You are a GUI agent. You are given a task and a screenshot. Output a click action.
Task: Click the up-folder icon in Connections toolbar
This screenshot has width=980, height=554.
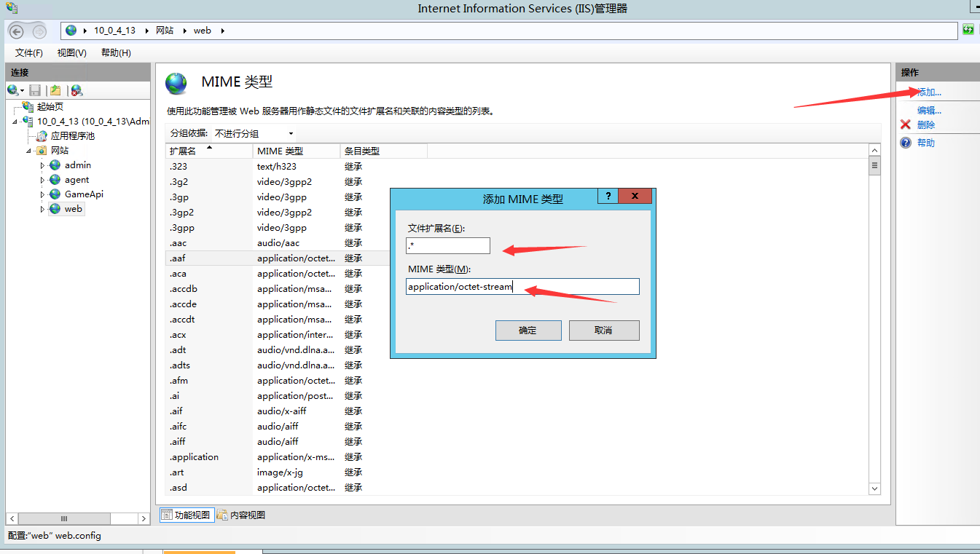click(55, 90)
